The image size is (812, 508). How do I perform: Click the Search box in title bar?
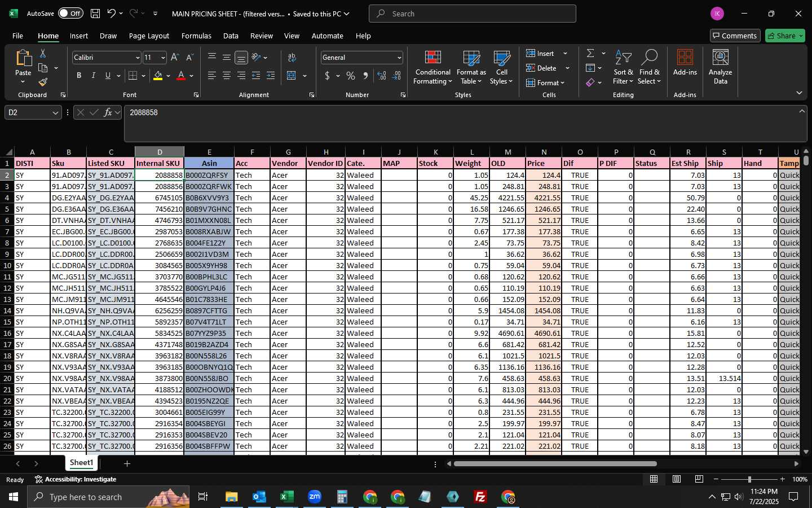click(x=473, y=14)
